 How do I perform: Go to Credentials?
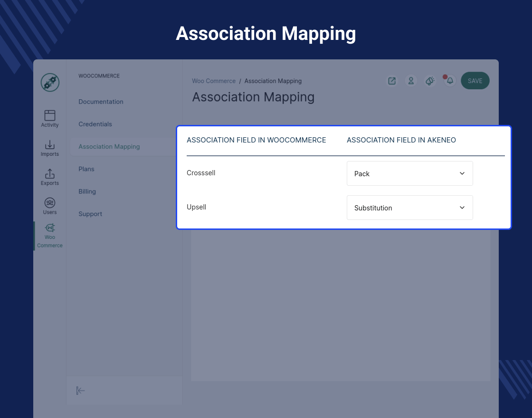coord(95,124)
